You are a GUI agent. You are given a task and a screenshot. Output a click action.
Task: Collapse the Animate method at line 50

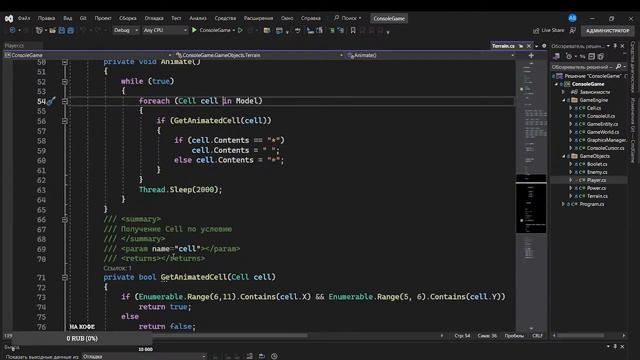[64, 62]
